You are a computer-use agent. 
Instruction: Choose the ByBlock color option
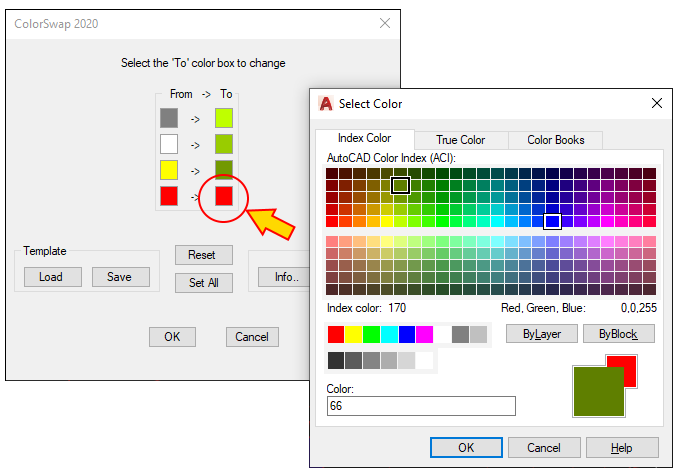tap(619, 333)
